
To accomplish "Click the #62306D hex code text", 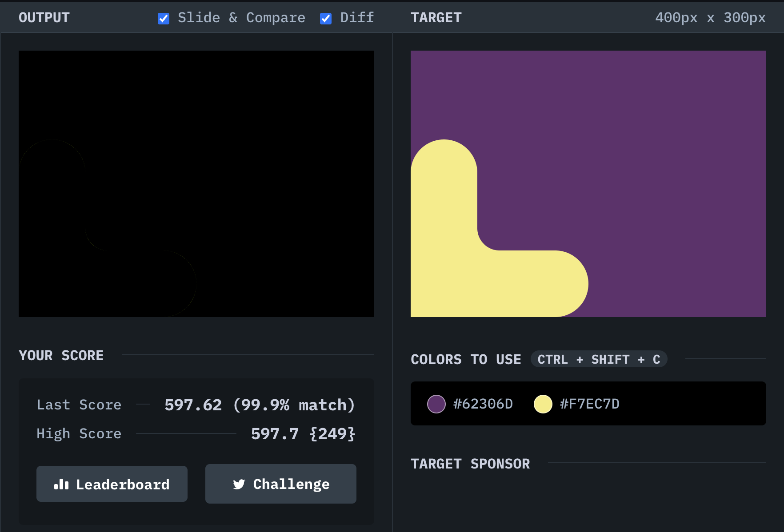I will 483,404.
